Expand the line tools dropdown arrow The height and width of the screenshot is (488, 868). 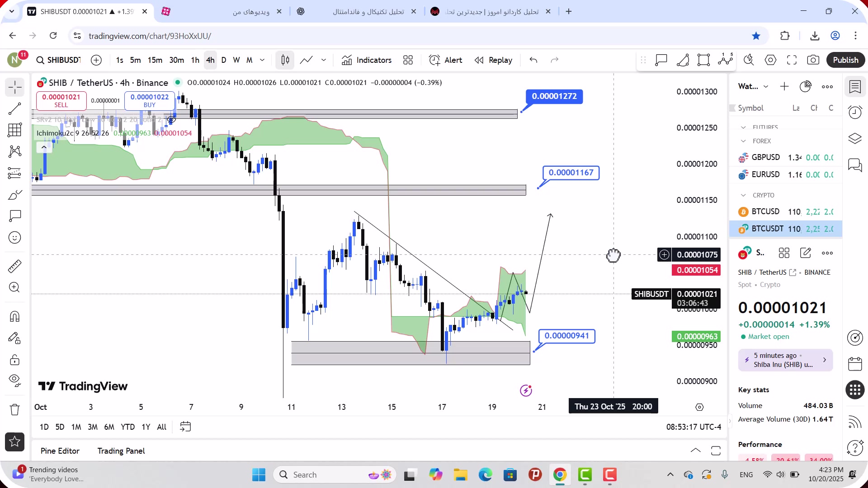tap(324, 60)
